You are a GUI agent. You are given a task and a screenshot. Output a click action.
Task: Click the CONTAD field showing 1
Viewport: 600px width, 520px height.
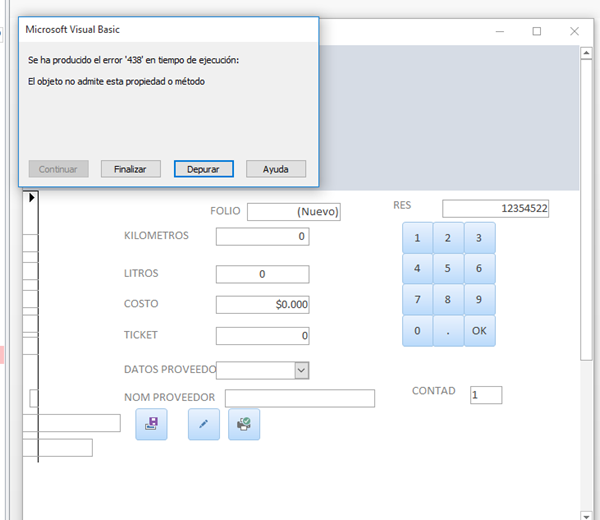(x=486, y=395)
